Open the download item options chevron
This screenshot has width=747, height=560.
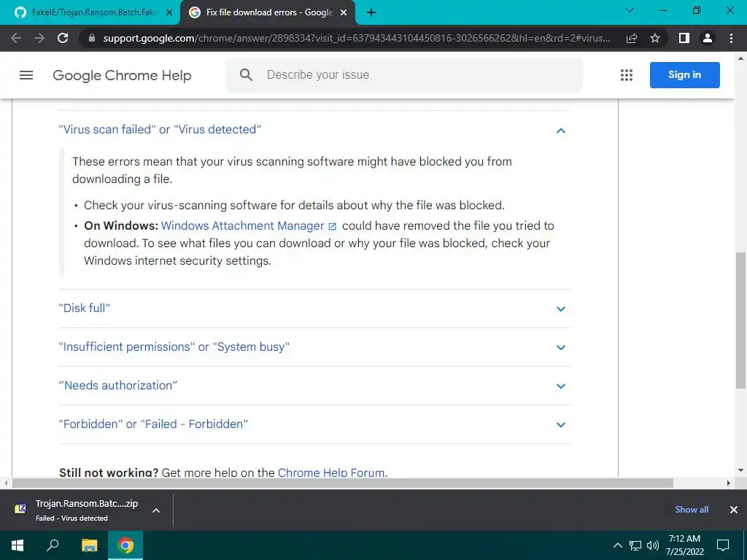click(x=156, y=510)
